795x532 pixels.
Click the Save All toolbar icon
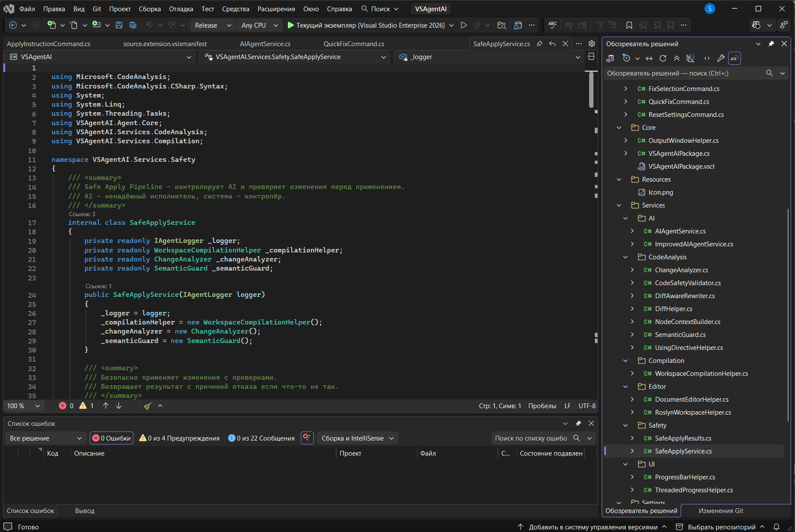pos(133,25)
